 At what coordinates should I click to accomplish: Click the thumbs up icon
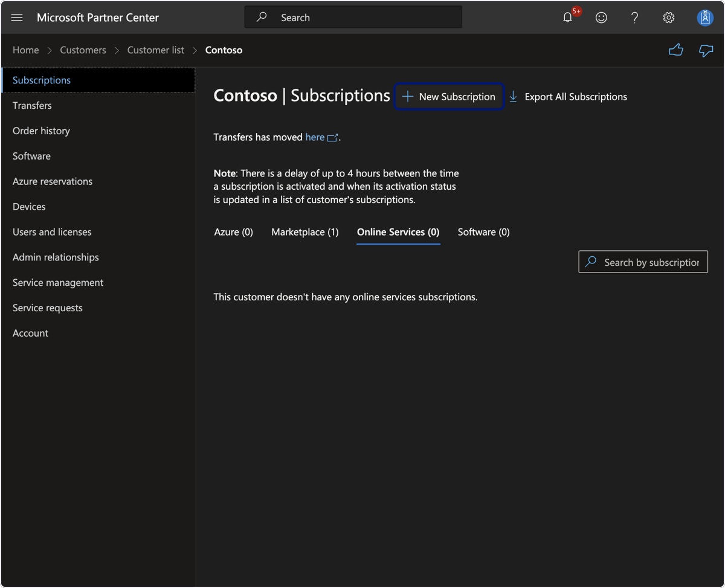pos(676,50)
